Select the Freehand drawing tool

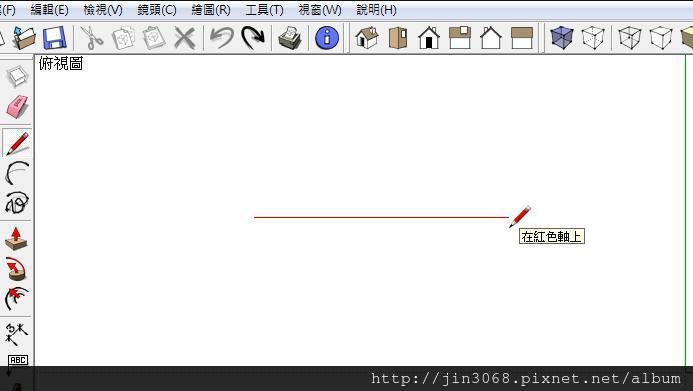point(17,203)
